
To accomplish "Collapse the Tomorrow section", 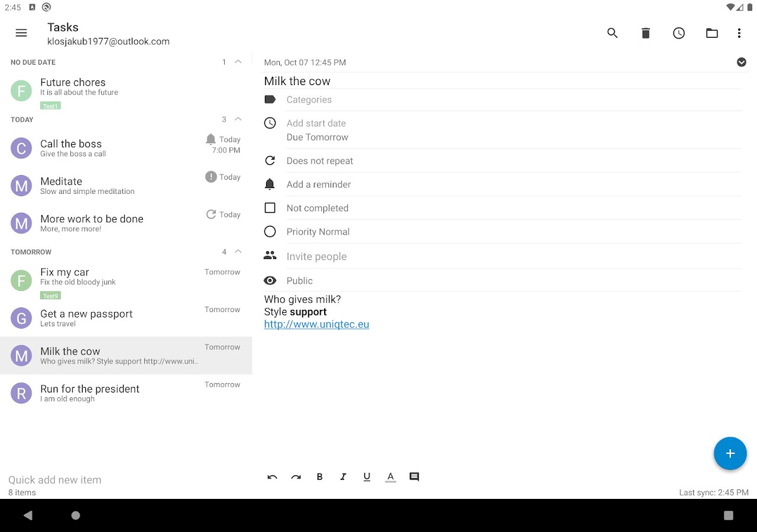I will [238, 251].
